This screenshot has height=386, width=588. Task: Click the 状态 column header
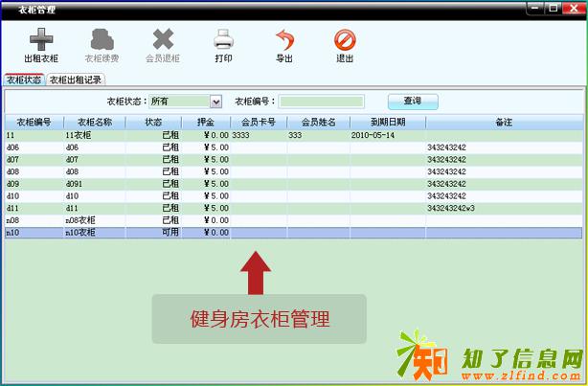point(153,122)
